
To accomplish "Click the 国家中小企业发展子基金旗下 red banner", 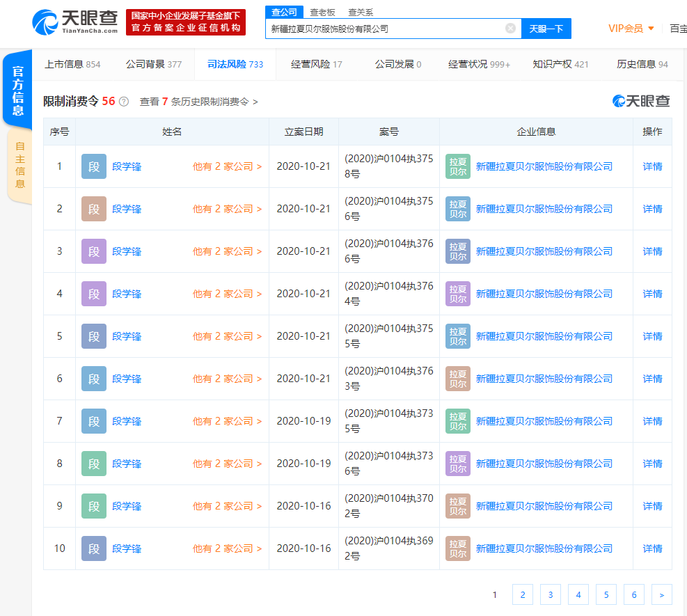I will pyautogui.click(x=186, y=22).
